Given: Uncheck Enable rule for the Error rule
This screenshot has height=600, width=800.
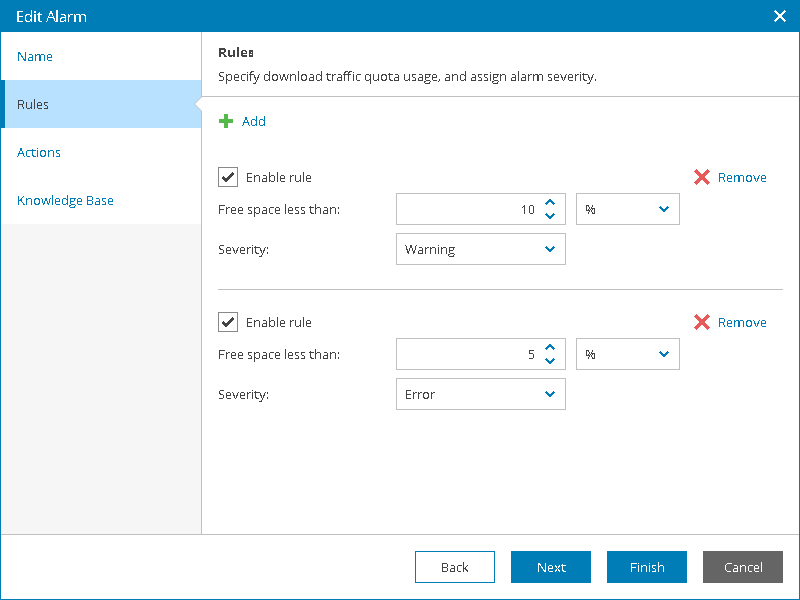Looking at the screenshot, I should [x=228, y=322].
